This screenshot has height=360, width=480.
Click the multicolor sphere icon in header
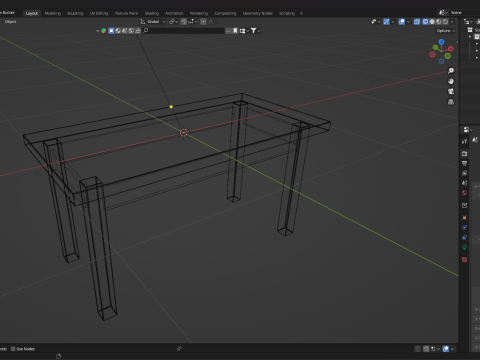(x=104, y=31)
